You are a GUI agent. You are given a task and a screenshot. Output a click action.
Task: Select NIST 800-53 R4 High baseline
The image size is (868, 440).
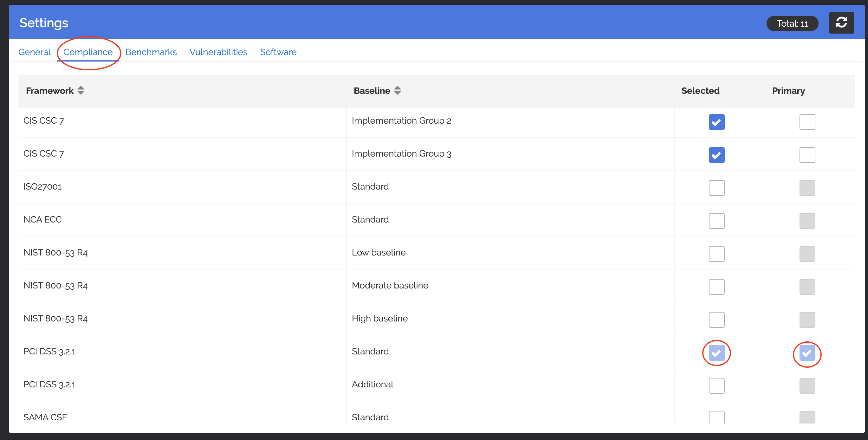coord(716,320)
